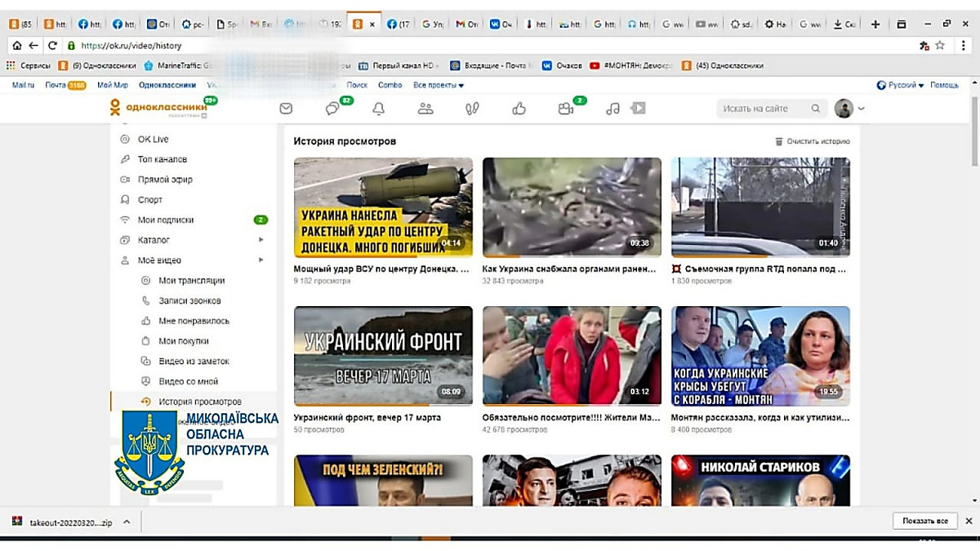Image resolution: width=980 pixels, height=551 pixels.
Task: Collapse the Моё видео section arrow
Action: [x=261, y=260]
